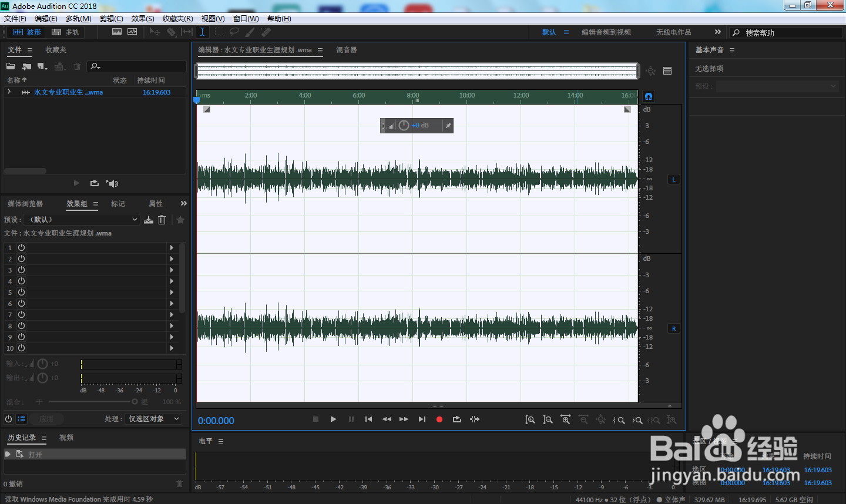Select the 水文专业职业生 .wma file row
846x504 pixels.
[95, 92]
